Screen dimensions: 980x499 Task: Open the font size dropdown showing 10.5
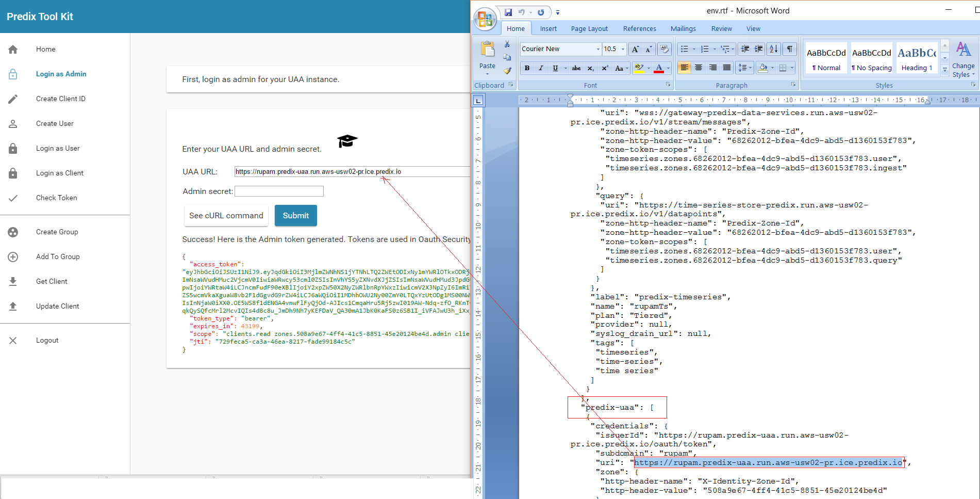[x=623, y=49]
